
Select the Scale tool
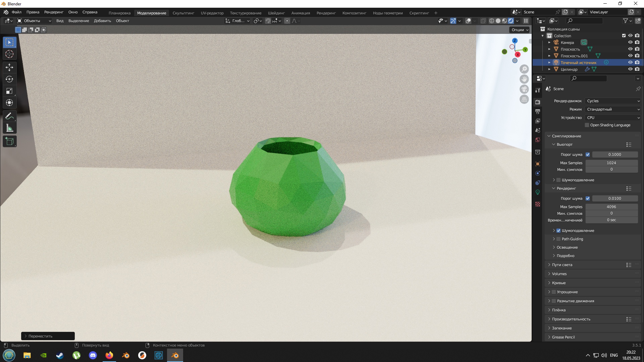pyautogui.click(x=9, y=91)
